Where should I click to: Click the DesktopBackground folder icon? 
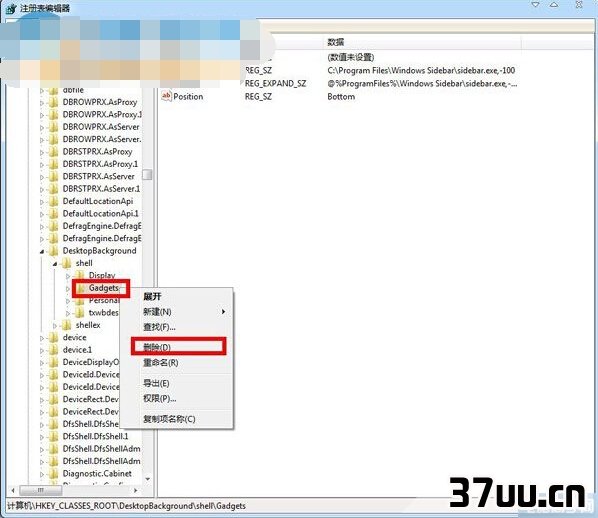[x=54, y=251]
